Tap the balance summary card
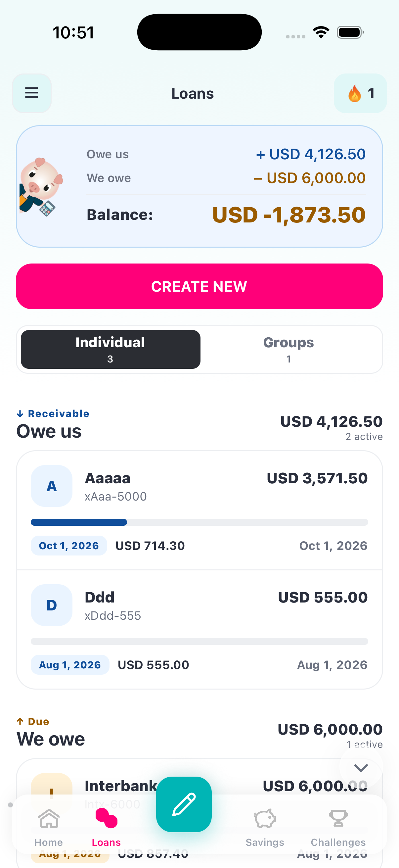The height and width of the screenshot is (868, 399). coord(199,186)
